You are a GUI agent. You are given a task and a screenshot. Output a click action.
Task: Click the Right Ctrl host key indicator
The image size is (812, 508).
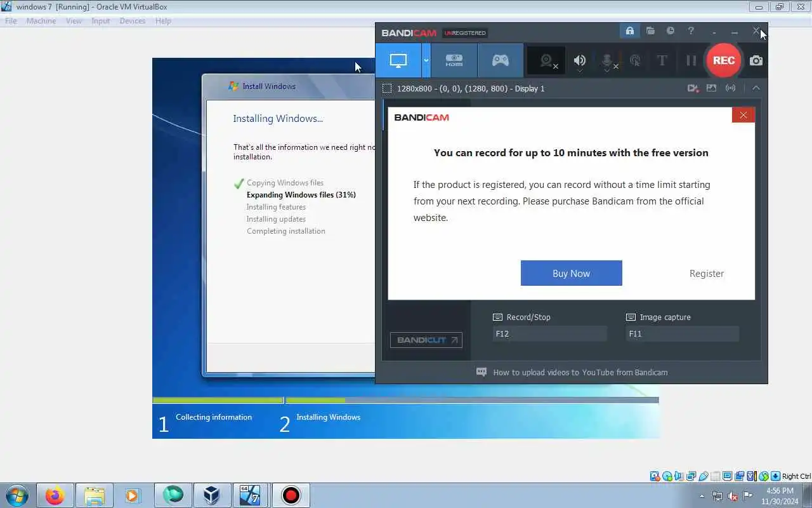click(796, 476)
